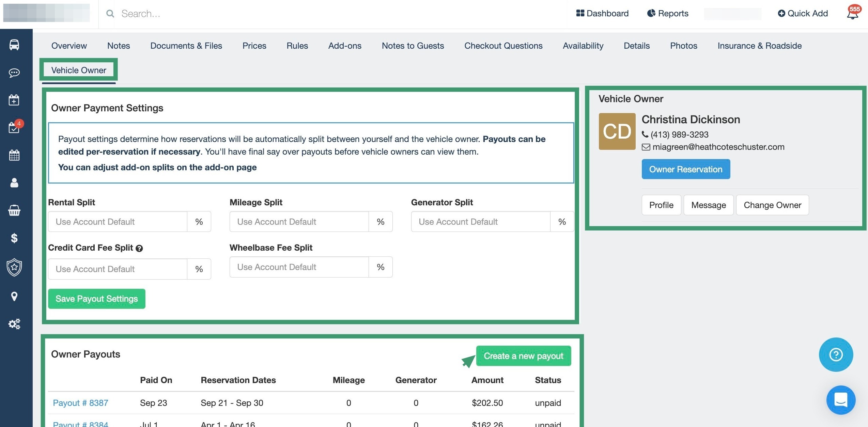Open the Insurance & Roadside tab

759,46
